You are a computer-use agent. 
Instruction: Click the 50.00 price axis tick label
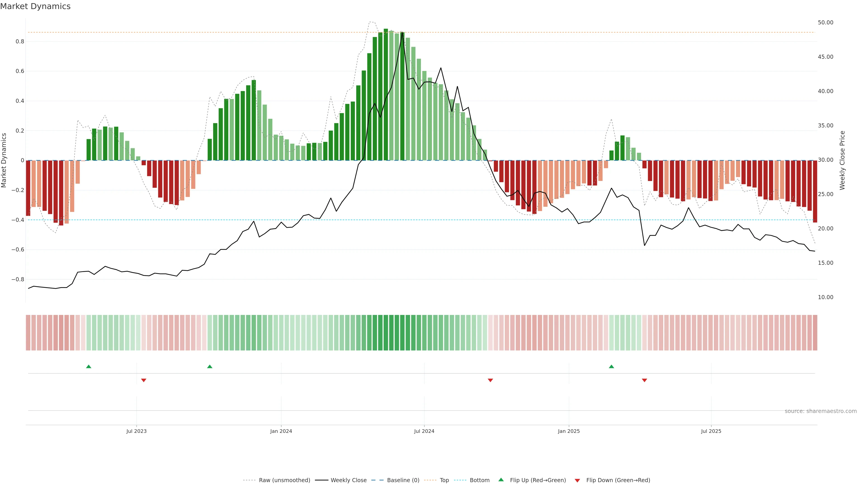click(x=825, y=23)
